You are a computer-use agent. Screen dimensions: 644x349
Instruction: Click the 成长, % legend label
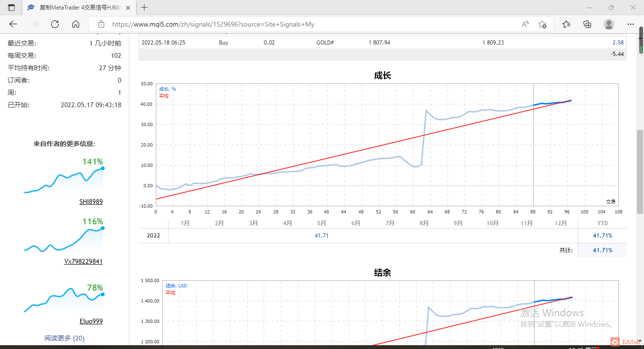click(168, 89)
